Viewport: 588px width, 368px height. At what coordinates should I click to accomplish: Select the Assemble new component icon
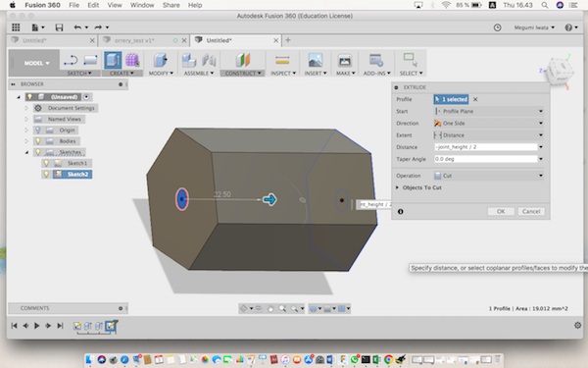(x=188, y=60)
